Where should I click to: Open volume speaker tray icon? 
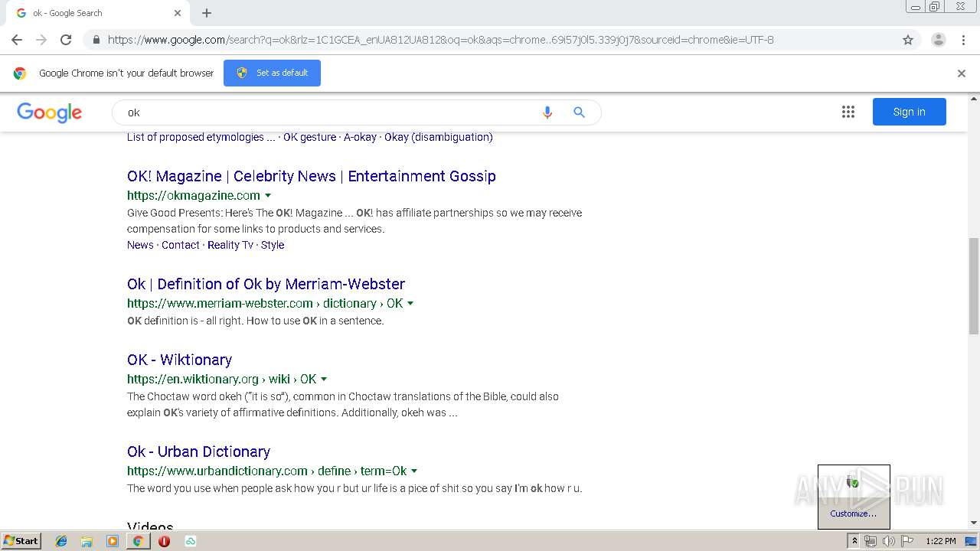pos(888,541)
